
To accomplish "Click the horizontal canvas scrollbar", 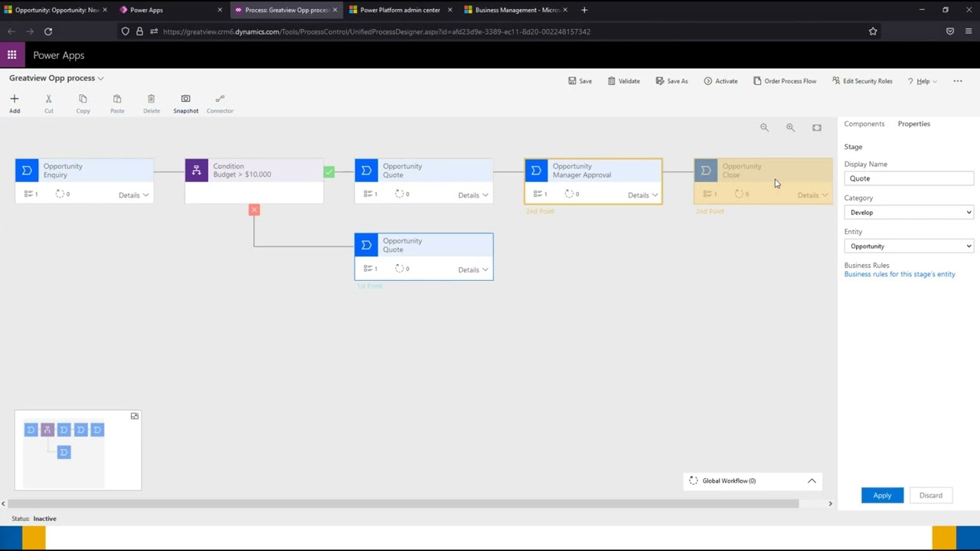I will pos(402,504).
